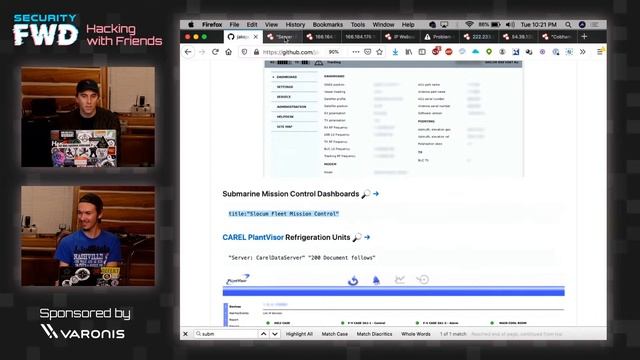Toggle Highlight All in find bar

(x=299, y=334)
